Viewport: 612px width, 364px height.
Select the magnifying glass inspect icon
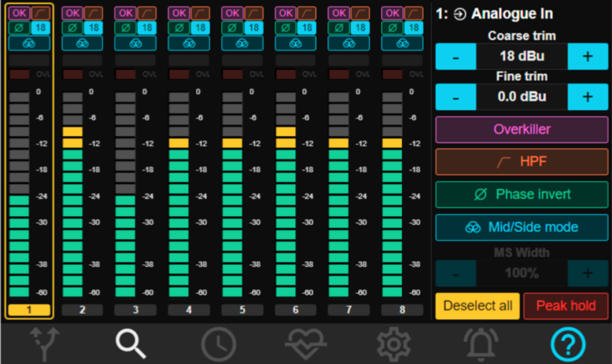(130, 344)
